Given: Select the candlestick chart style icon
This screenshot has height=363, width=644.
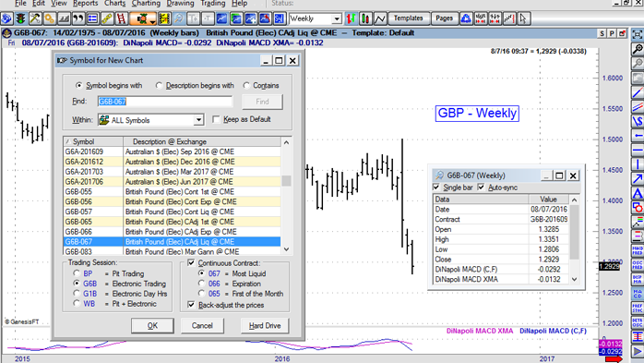Looking at the screenshot, I should [x=365, y=18].
